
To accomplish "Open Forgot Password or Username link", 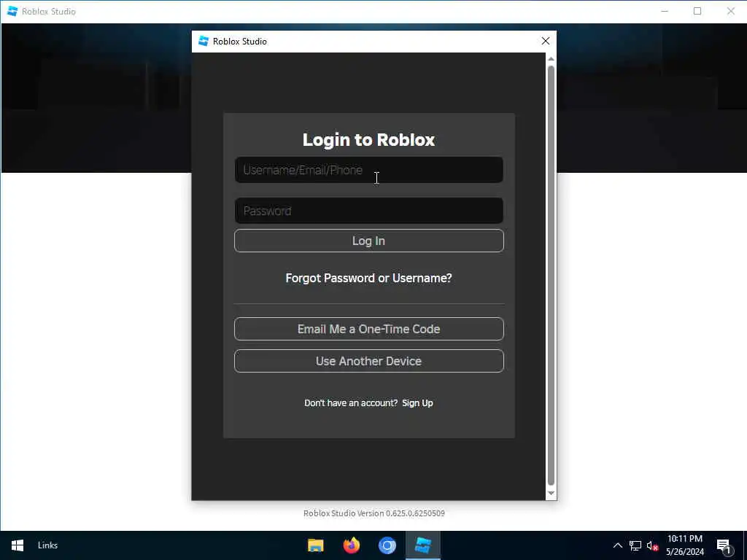I will click(368, 278).
